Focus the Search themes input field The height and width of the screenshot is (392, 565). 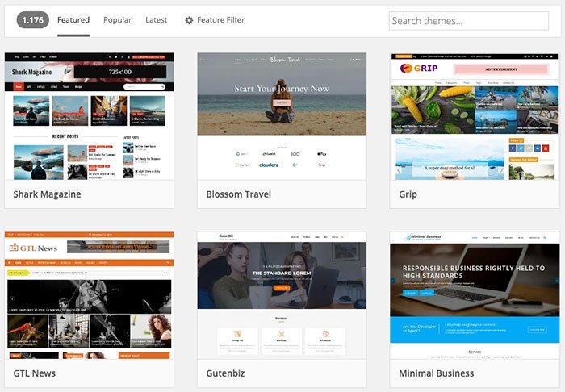coord(469,21)
